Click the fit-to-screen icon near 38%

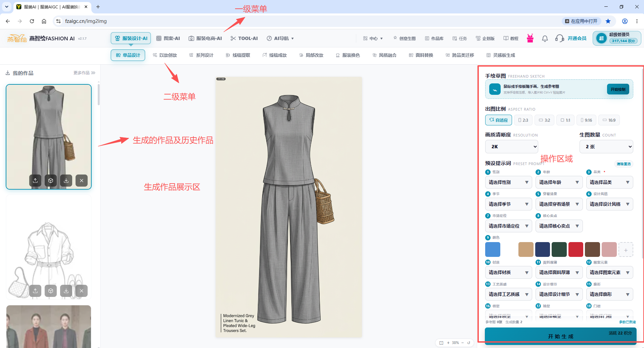pyautogui.click(x=441, y=343)
